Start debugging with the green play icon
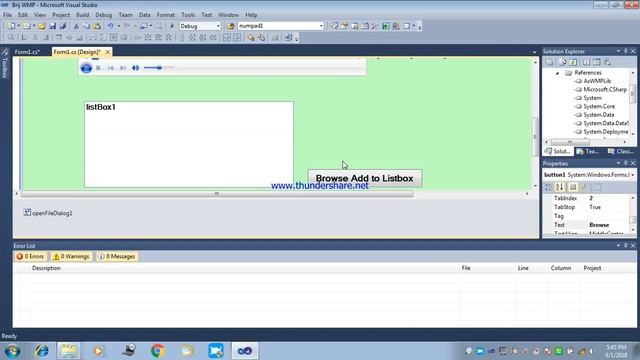The height and width of the screenshot is (360, 640). click(x=172, y=26)
